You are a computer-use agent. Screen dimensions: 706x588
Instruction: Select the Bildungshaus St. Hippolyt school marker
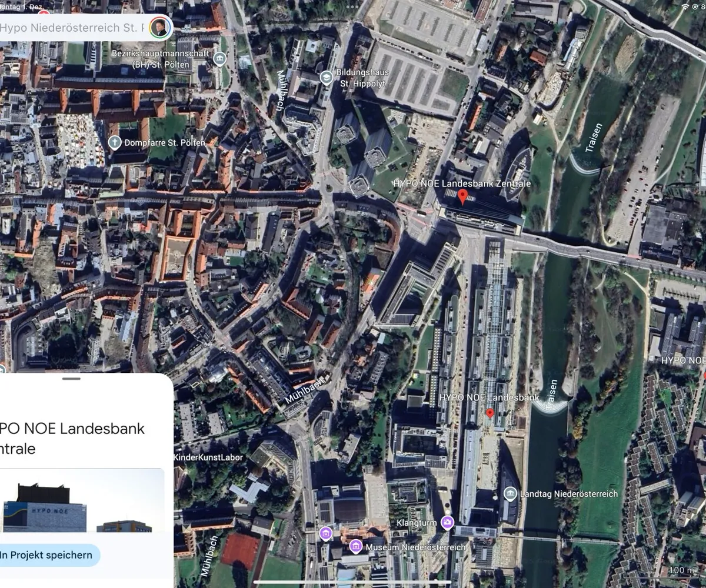[326, 78]
